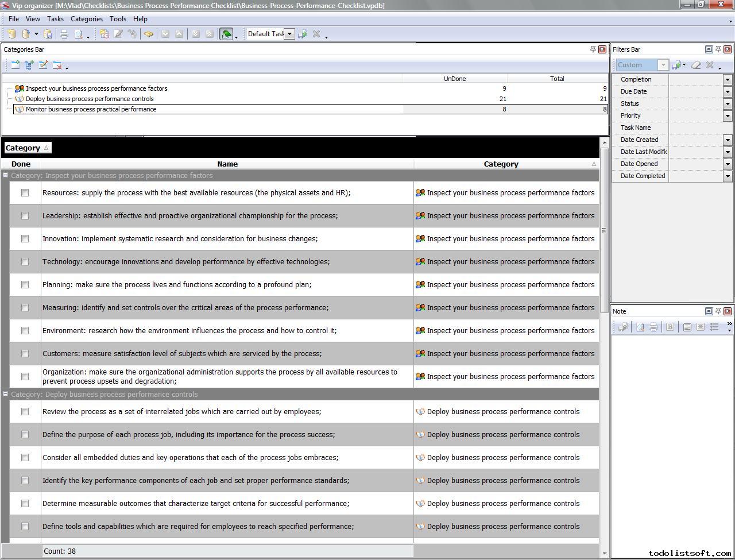This screenshot has width=735, height=560.
Task: Collapse the 'Inspect your business process' group
Action: point(5,176)
